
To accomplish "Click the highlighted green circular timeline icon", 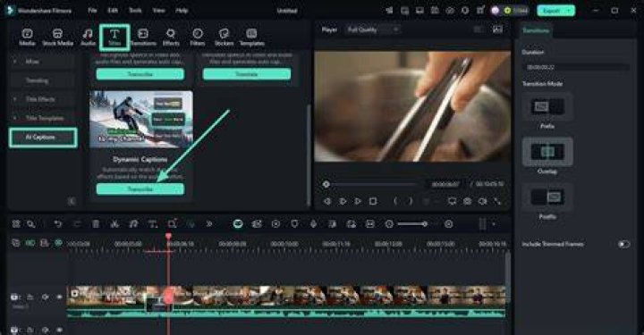I will 238,224.
